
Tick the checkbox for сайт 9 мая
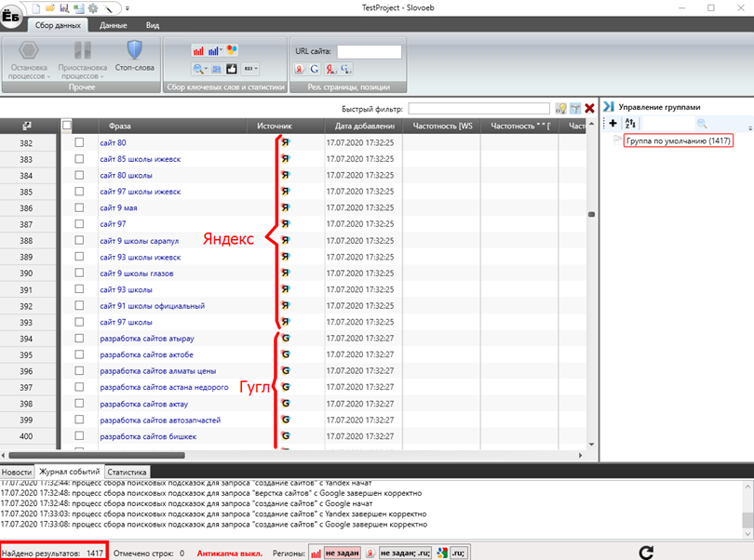(x=79, y=207)
